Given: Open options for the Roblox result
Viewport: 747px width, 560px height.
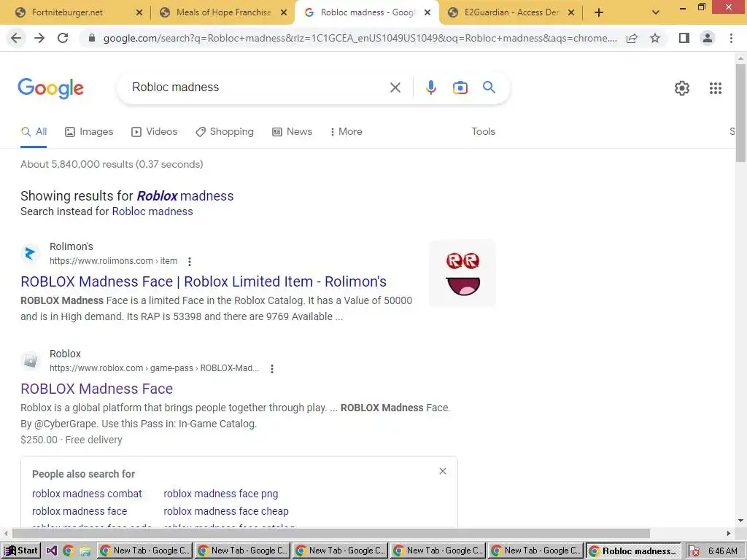Looking at the screenshot, I should [272, 368].
